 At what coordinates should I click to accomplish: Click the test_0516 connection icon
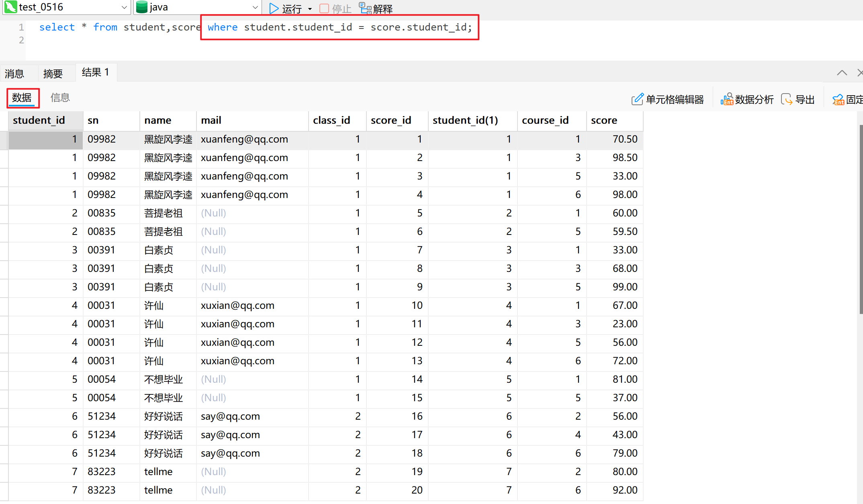(10, 7)
